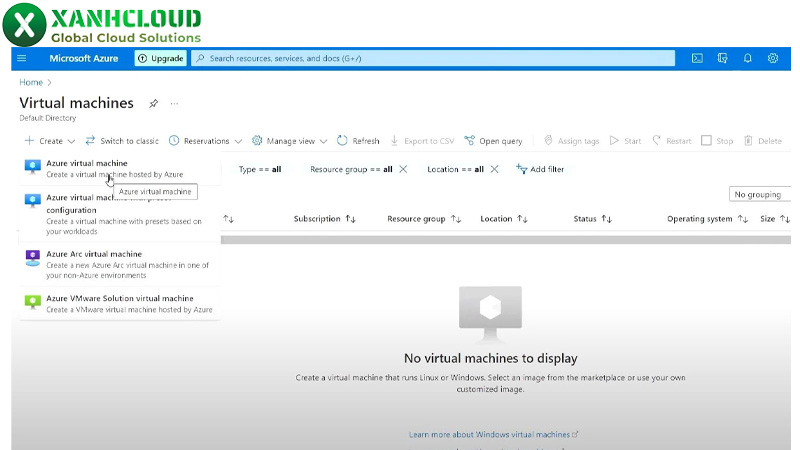The height and width of the screenshot is (450, 800).
Task: Pin the Virtual machines page
Action: 153,104
